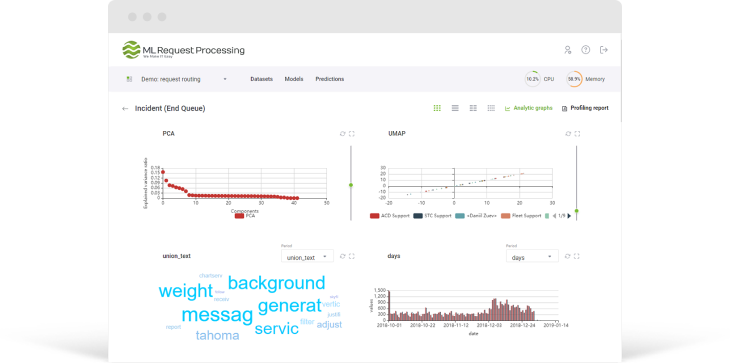Switch to the green grid layout view
The width and height of the screenshot is (730, 363).
[x=437, y=108]
